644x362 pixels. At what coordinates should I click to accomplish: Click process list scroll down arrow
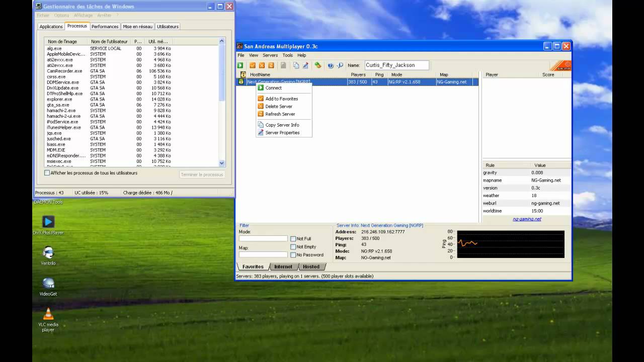[x=222, y=163]
